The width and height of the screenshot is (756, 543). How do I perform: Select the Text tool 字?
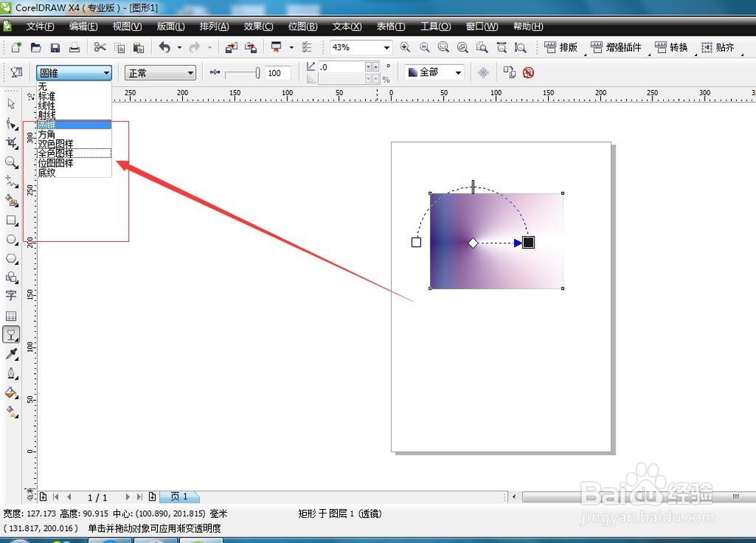tap(11, 296)
